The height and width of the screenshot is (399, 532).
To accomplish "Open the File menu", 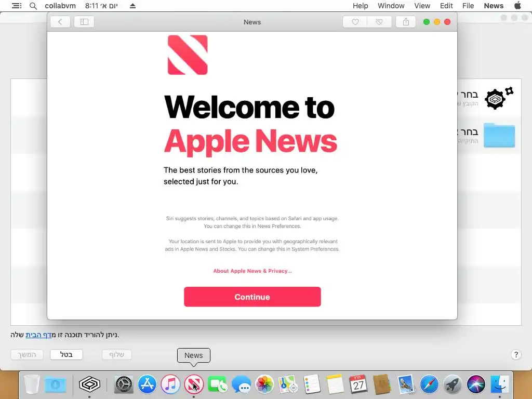I will tap(468, 6).
